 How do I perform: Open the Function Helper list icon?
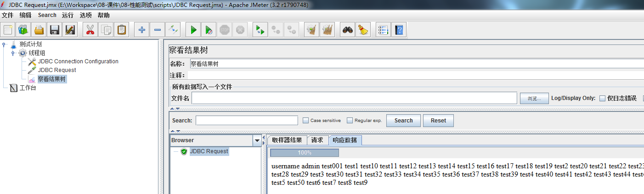tap(383, 30)
